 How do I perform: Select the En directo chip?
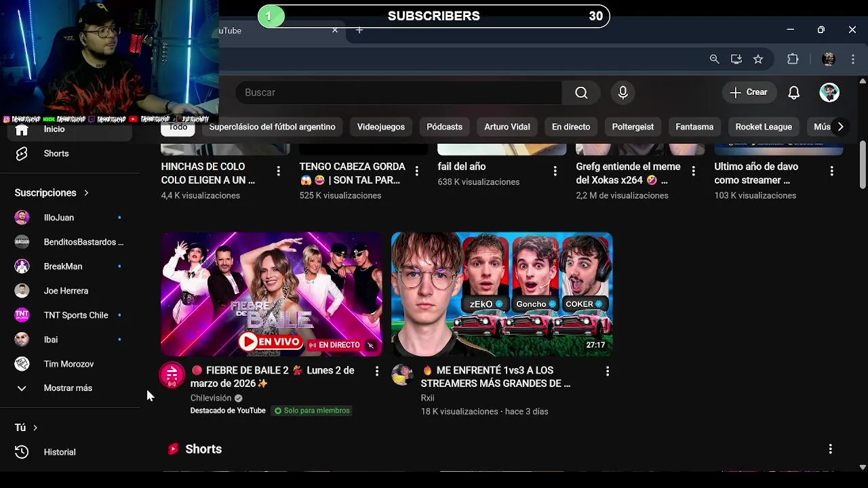pyautogui.click(x=571, y=127)
